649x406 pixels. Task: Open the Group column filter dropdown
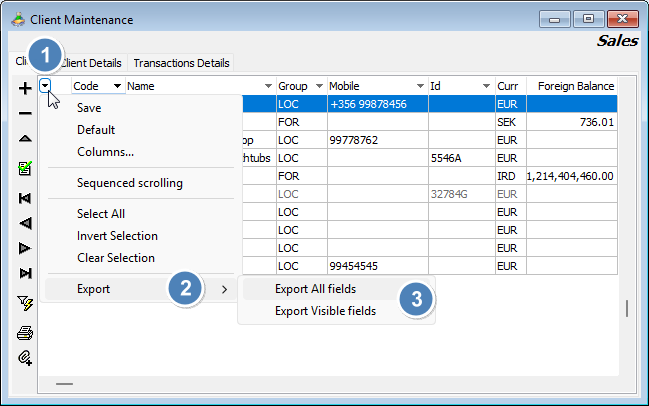319,87
